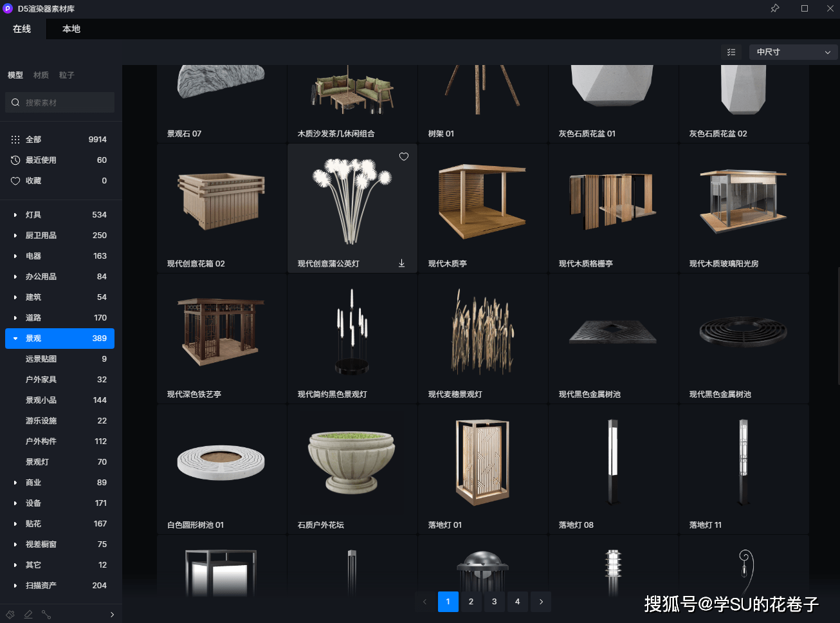Viewport: 840px width, 623px height.
Task: Expand the 扫描资产 category arrow
Action: coord(15,586)
